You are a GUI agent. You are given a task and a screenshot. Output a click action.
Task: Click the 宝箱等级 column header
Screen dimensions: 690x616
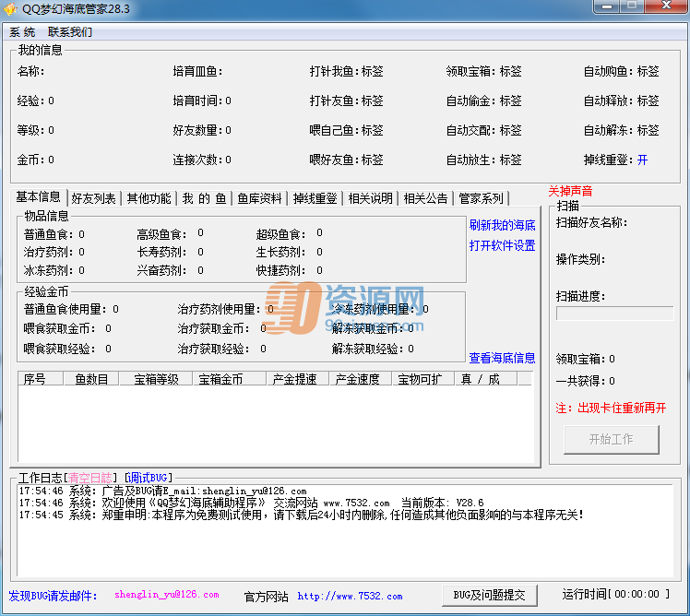click(156, 379)
